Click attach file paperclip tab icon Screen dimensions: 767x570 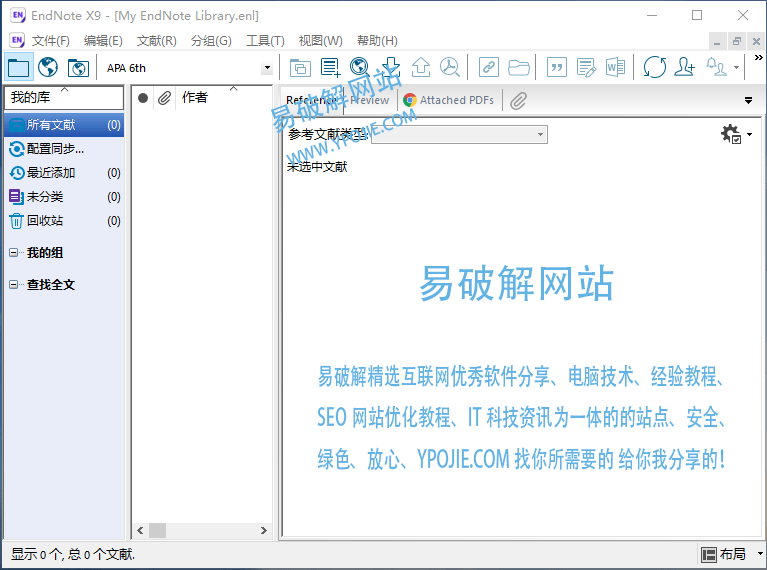coord(519,101)
